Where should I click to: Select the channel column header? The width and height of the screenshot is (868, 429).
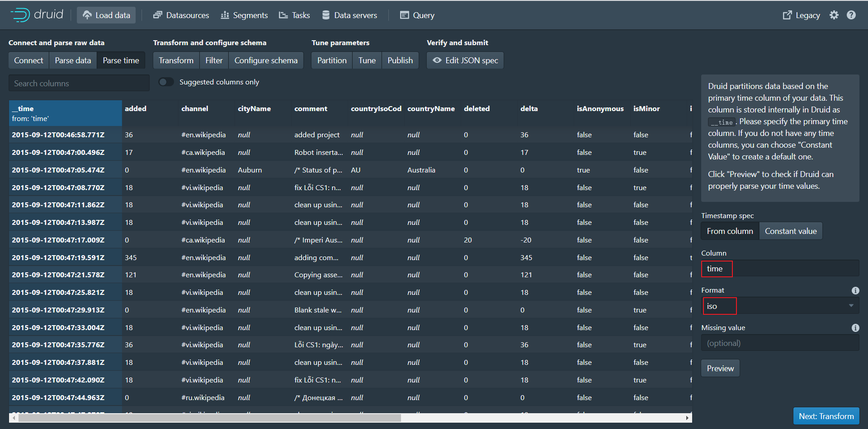coord(207,113)
